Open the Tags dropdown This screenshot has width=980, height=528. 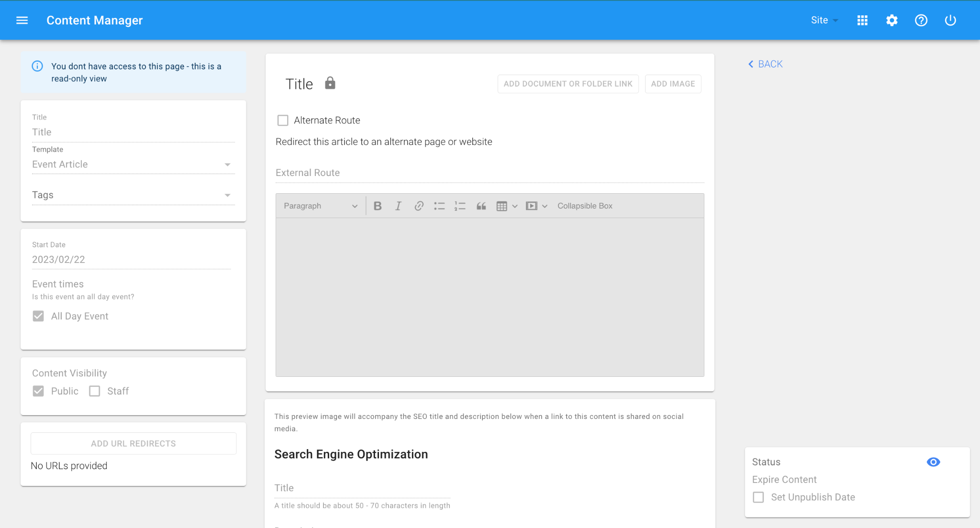[228, 195]
